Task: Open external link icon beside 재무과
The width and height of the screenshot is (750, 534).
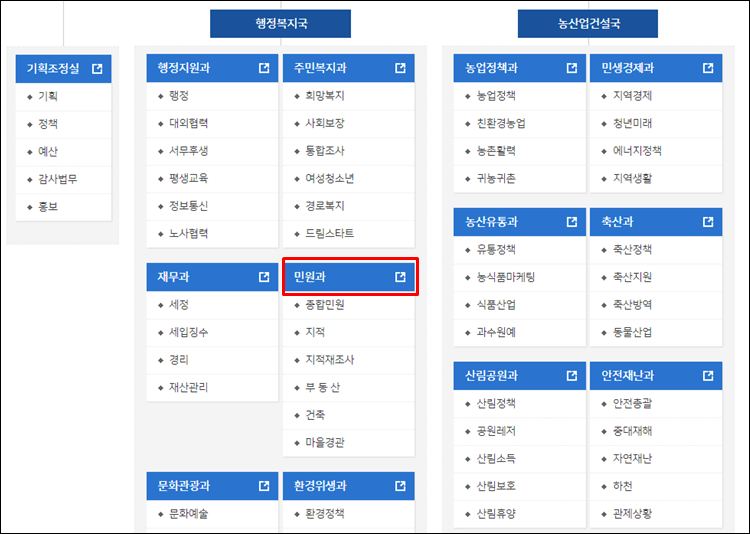Action: coord(264,277)
